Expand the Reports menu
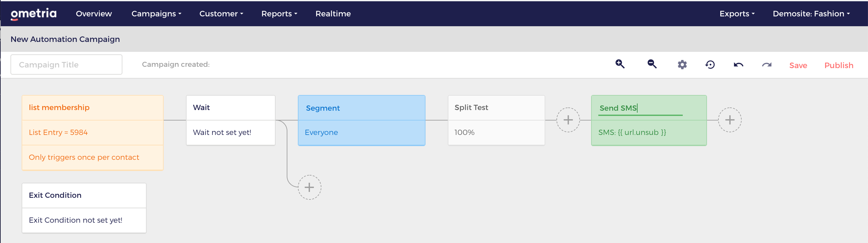The image size is (868, 243). (279, 14)
